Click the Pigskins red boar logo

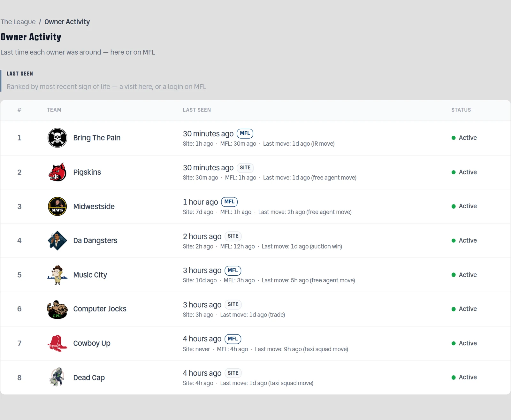[57, 172]
